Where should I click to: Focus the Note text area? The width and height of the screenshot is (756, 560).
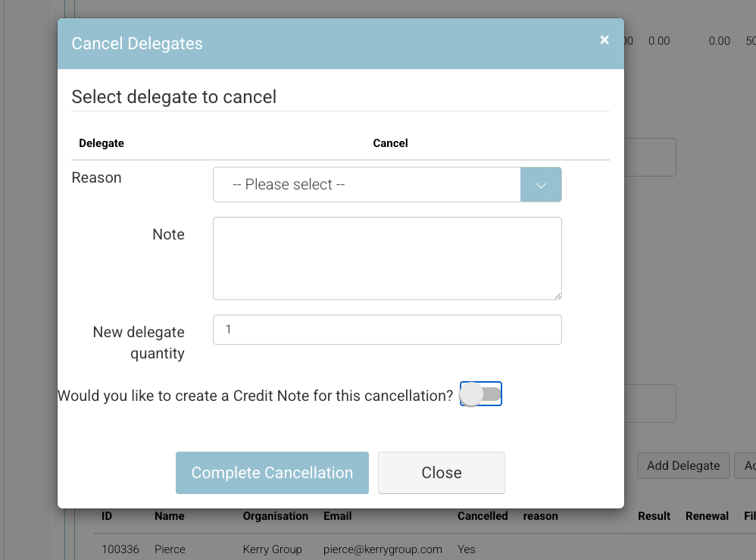(387, 258)
